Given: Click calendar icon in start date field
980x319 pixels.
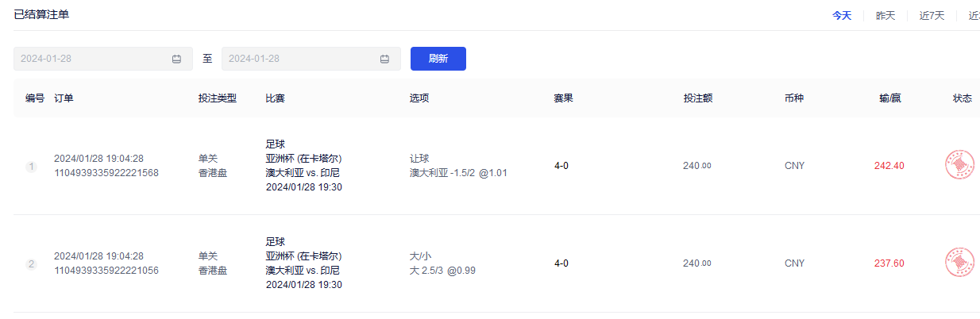Looking at the screenshot, I should 176,59.
